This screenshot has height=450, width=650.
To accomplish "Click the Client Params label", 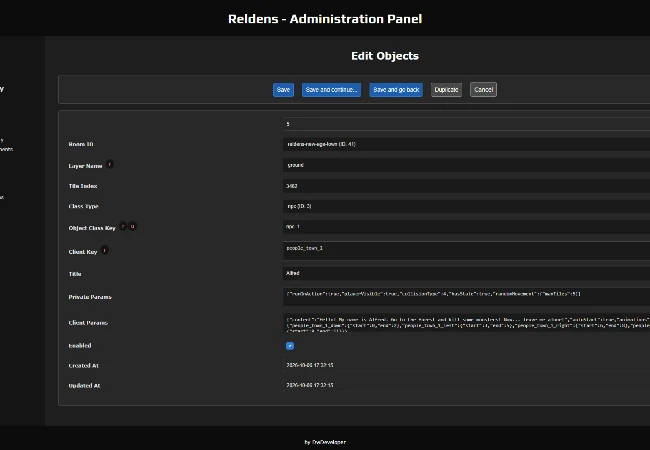I will click(x=88, y=323).
